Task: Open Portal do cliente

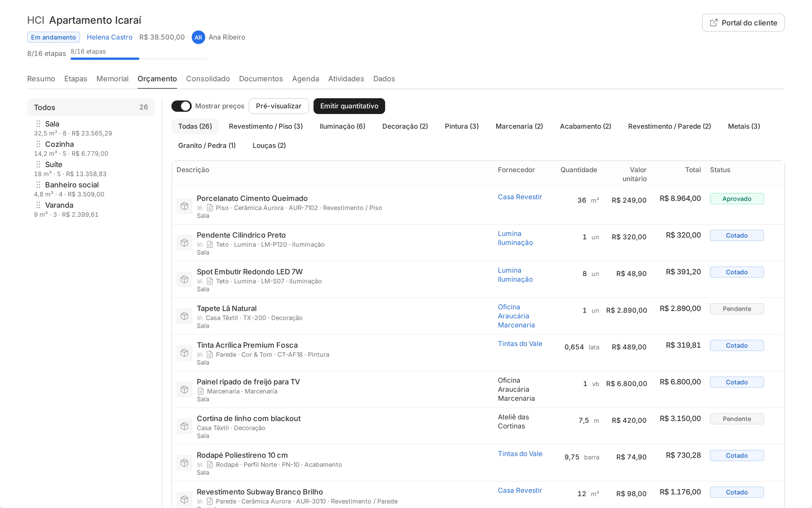Action: (x=743, y=23)
